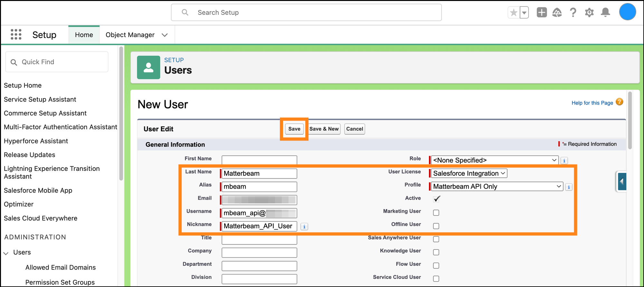644x287 pixels.
Task: Open Sales Cloud Everywhere
Action: pos(41,218)
